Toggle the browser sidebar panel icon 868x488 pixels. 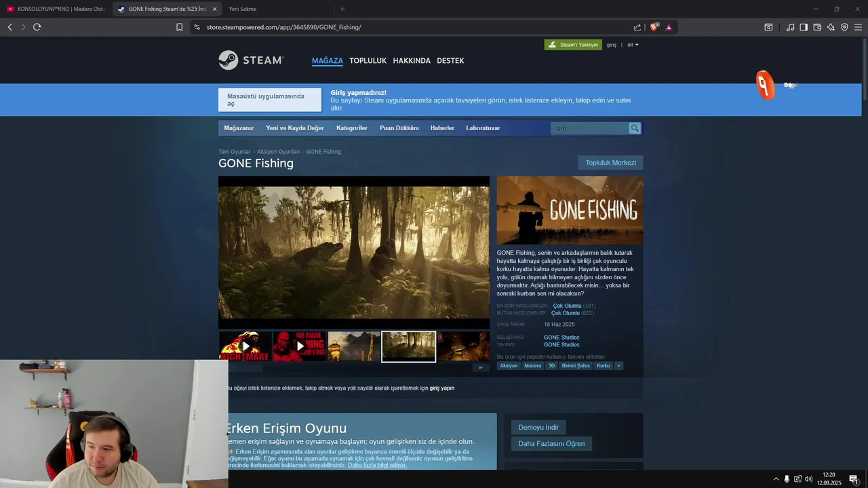point(804,27)
